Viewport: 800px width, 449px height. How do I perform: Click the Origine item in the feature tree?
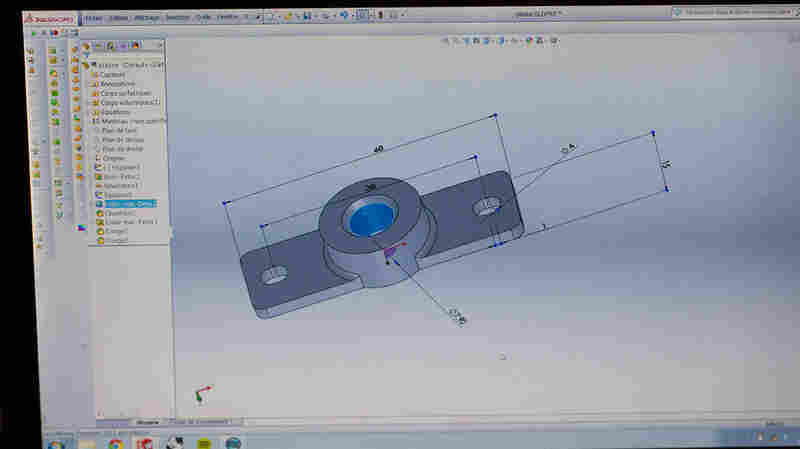[x=114, y=158]
